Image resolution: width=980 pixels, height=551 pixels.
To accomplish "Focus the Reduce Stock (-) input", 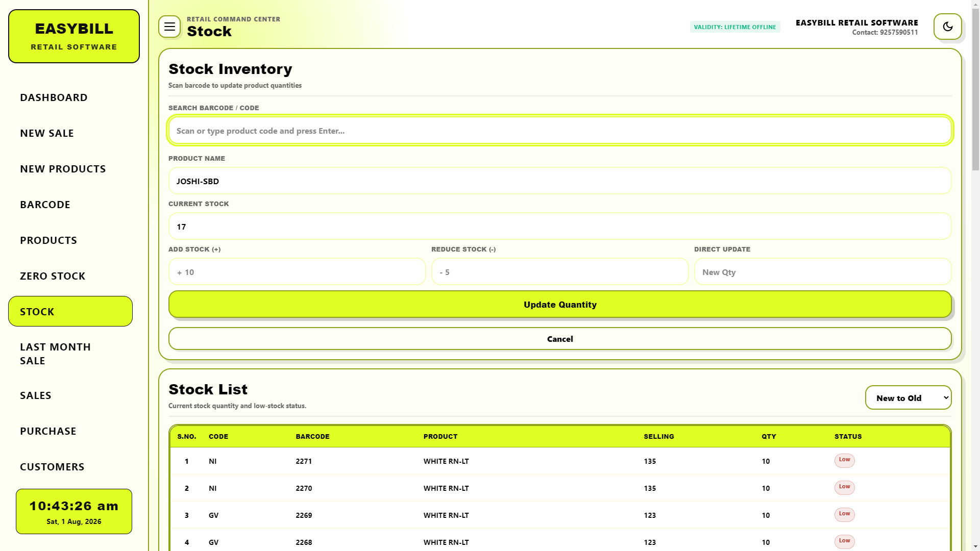I will pyautogui.click(x=560, y=272).
